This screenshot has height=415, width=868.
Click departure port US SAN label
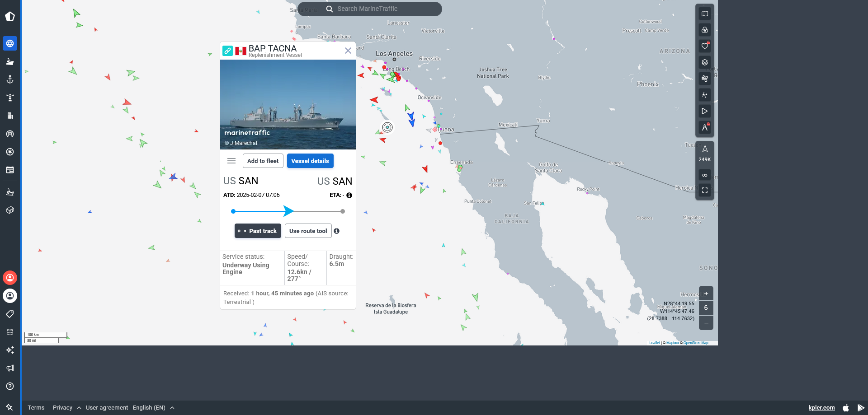(241, 181)
